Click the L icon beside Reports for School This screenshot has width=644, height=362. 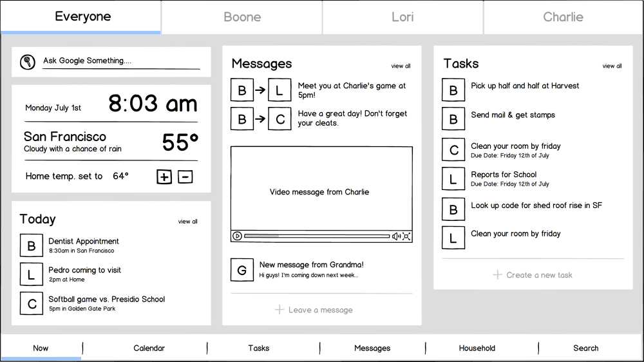pos(453,179)
